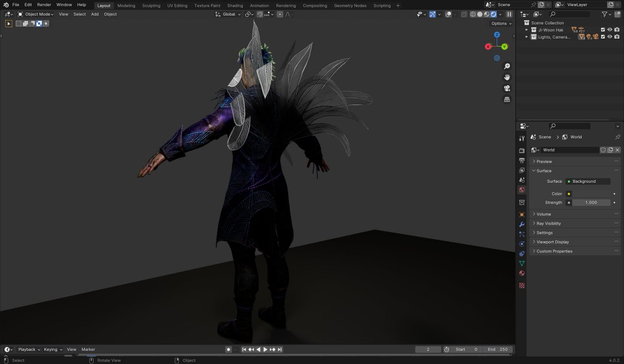Open the Tool properties tab
The height and width of the screenshot is (364, 624).
tap(522, 138)
